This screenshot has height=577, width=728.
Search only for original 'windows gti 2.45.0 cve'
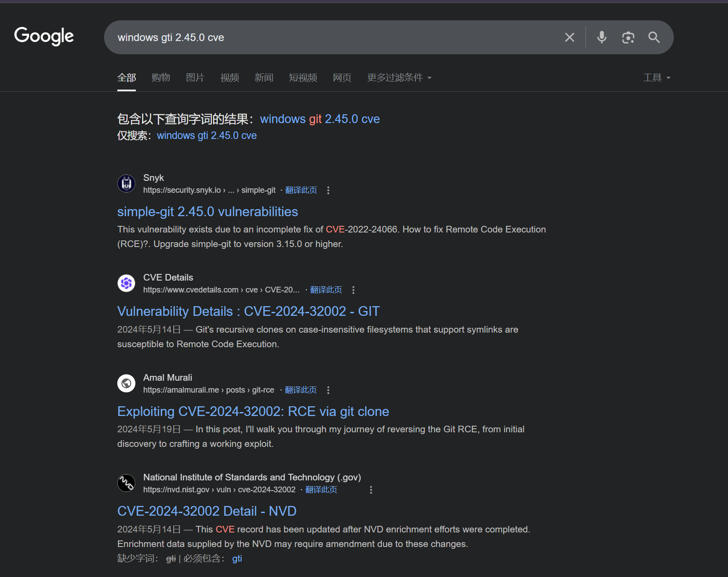(x=206, y=135)
